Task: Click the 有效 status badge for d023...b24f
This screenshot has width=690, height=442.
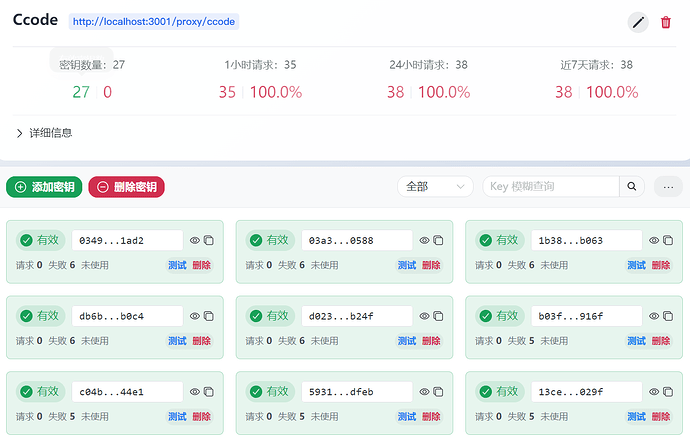Action: tap(270, 316)
